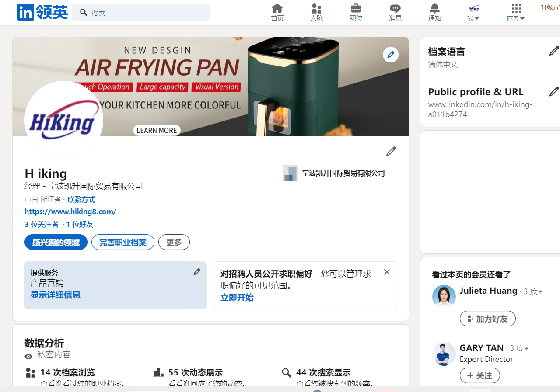This screenshot has width=560, height=392.
Task: Open Julieta Huang's profile name
Action: pos(488,291)
